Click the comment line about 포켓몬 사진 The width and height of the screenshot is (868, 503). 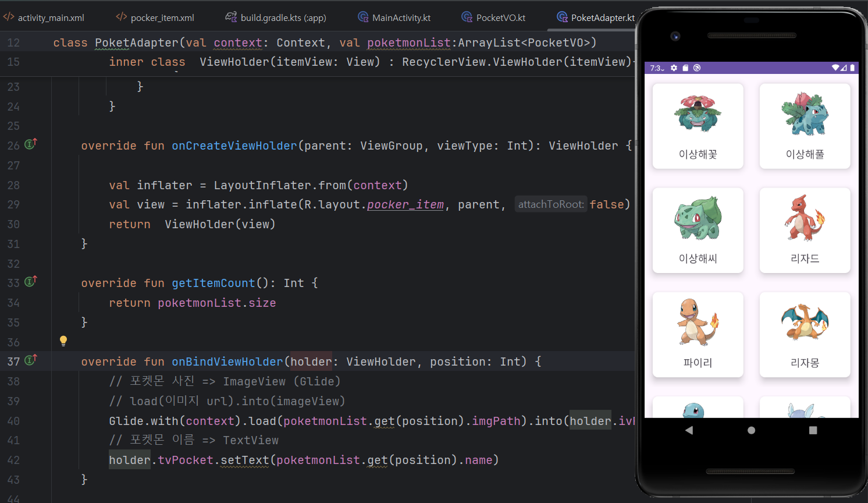coord(225,381)
